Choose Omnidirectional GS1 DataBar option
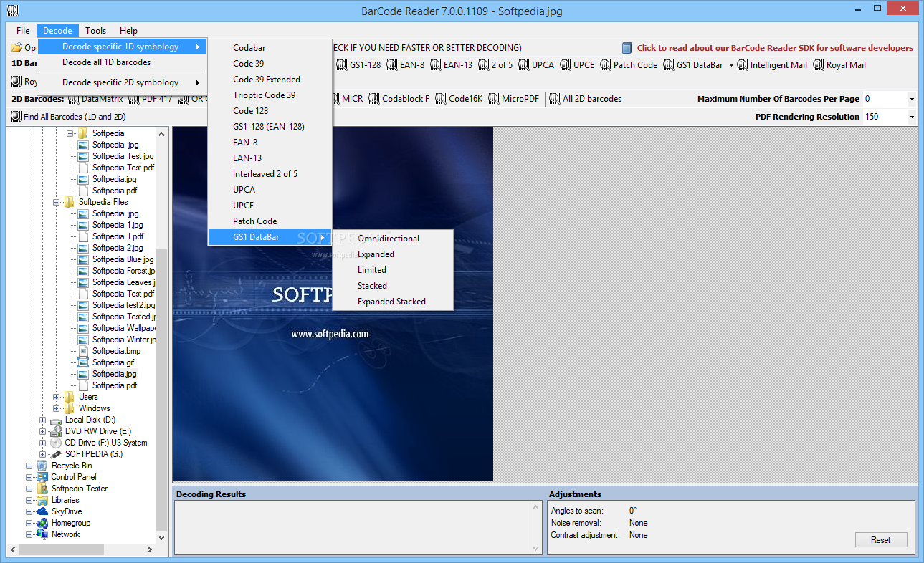 click(393, 239)
